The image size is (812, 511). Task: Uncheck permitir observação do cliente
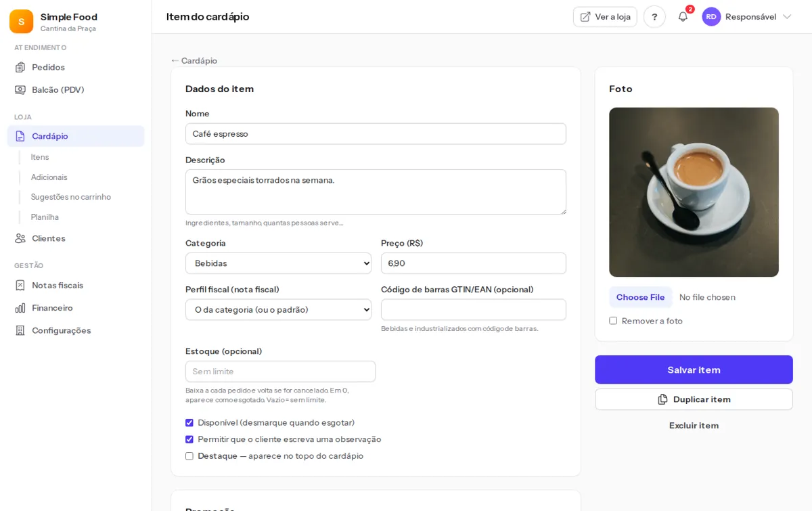coord(189,439)
